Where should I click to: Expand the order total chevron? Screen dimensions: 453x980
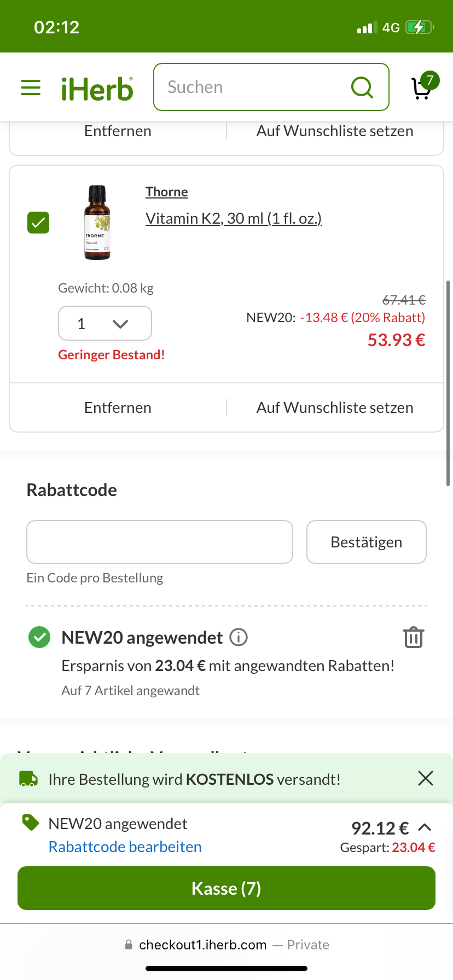tap(425, 827)
